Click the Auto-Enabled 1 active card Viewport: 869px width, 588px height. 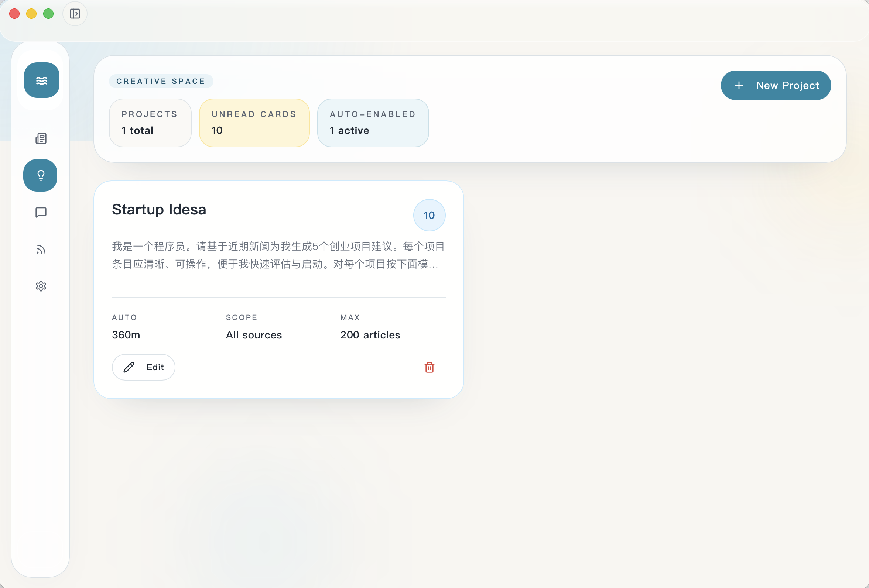pos(372,123)
